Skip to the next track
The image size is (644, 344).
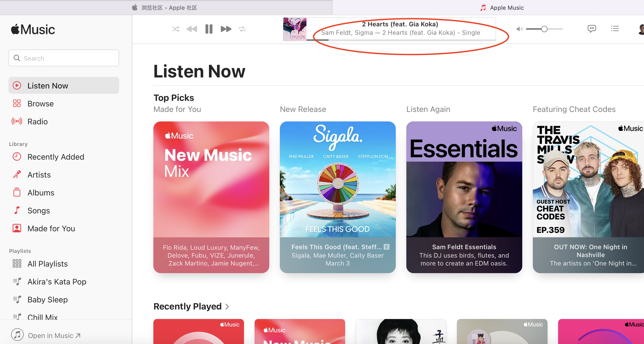[x=226, y=29]
